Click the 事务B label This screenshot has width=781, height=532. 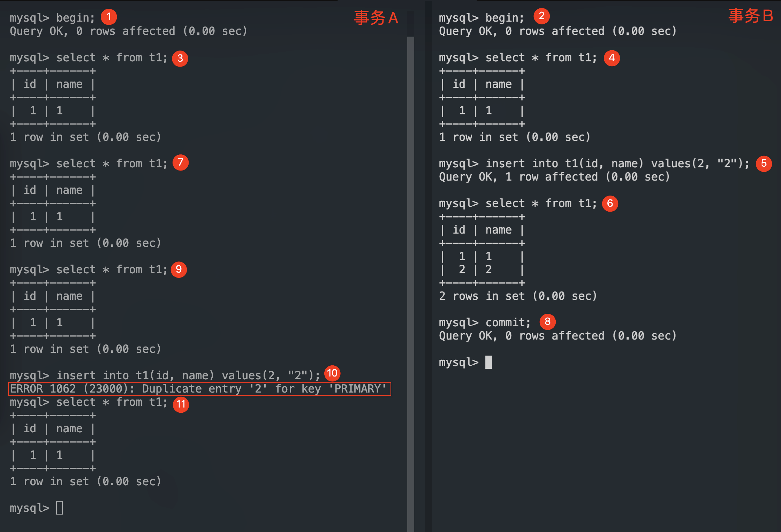point(750,16)
